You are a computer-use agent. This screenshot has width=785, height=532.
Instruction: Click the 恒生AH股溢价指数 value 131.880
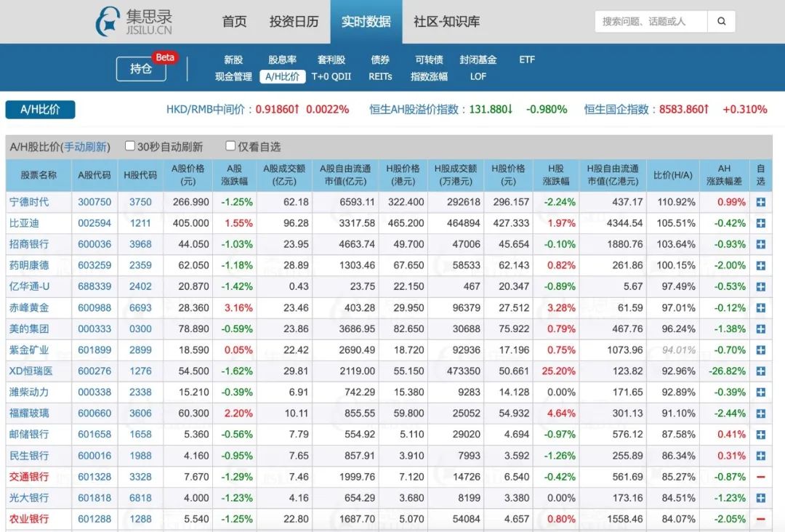pos(491,109)
